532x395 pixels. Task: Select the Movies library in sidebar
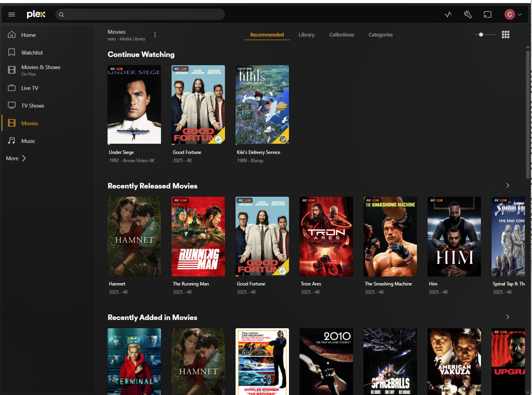coord(48,123)
